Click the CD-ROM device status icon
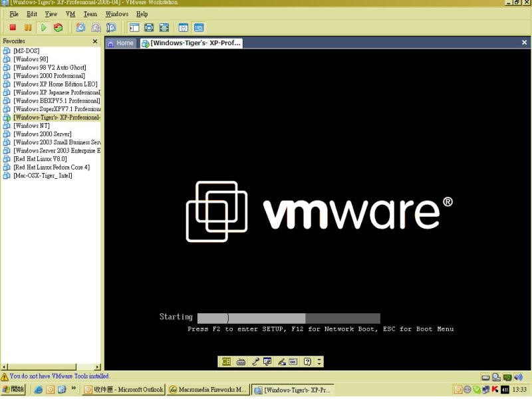The width and height of the screenshot is (532, 399). 496,377
